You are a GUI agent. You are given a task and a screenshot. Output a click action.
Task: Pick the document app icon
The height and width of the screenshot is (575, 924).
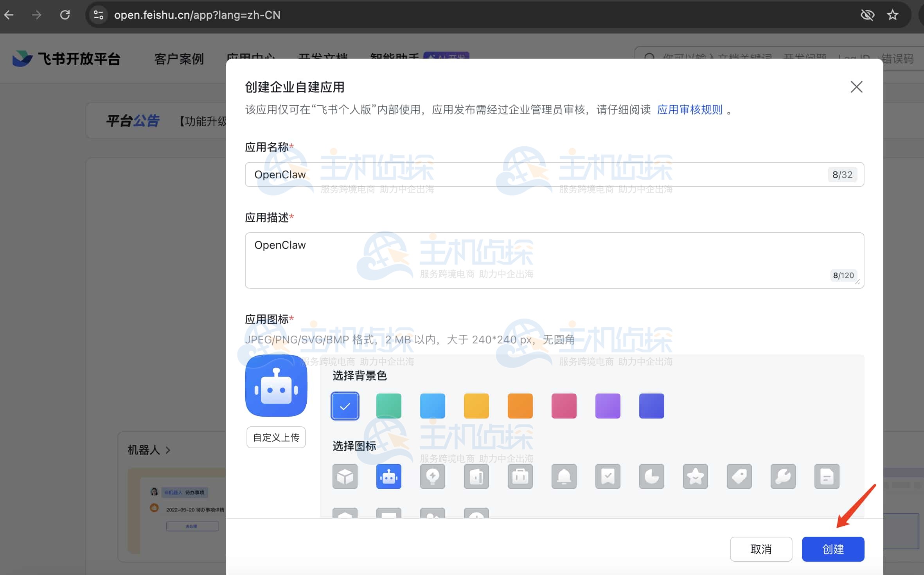point(827,476)
